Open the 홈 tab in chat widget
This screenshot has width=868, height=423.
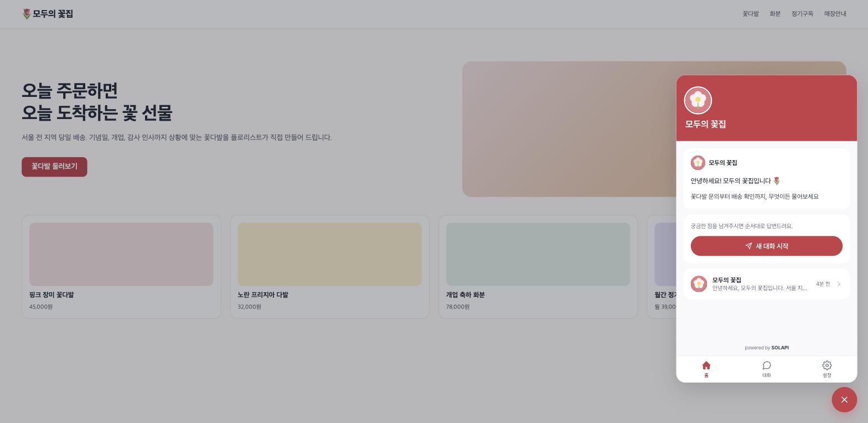(x=706, y=369)
